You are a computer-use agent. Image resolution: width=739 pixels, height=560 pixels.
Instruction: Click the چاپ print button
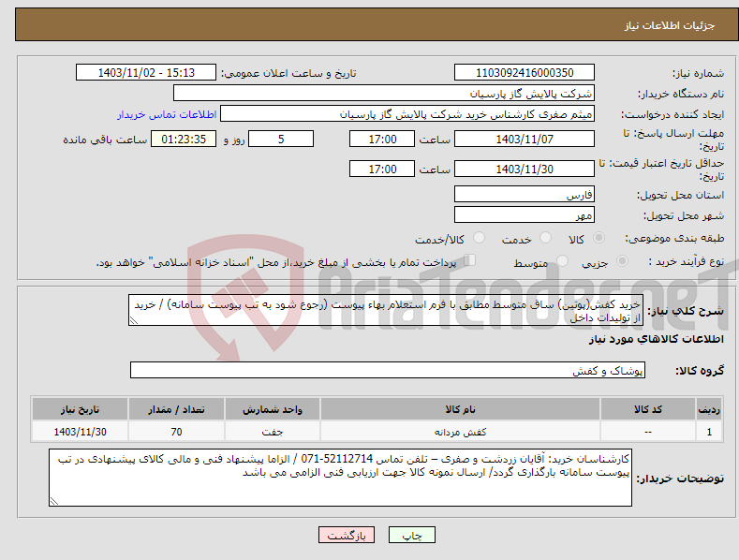(412, 535)
